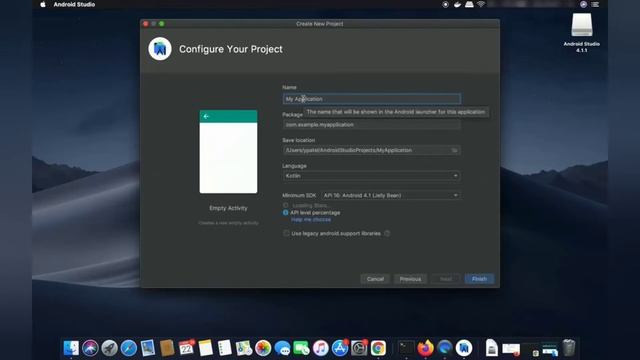Open Trash in the dock
This screenshot has height=360, width=640.
pos(569,348)
